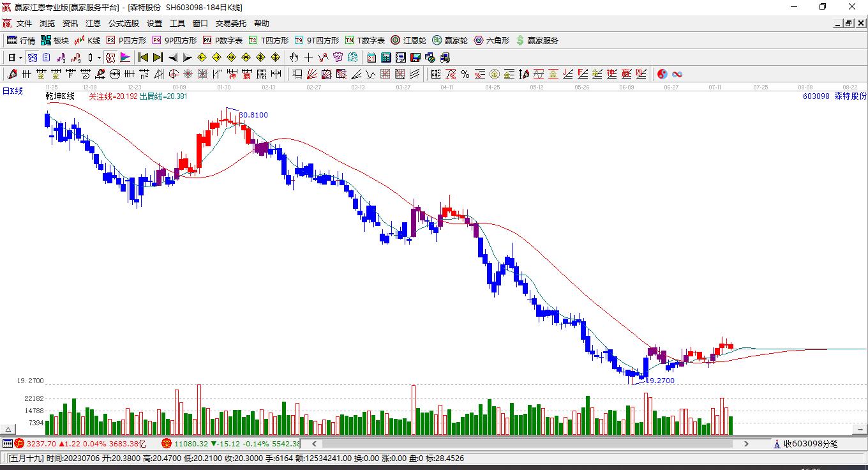The width and height of the screenshot is (868, 470).
Task: Click the 乾坤K线 indicator label
Action: pyautogui.click(x=60, y=96)
